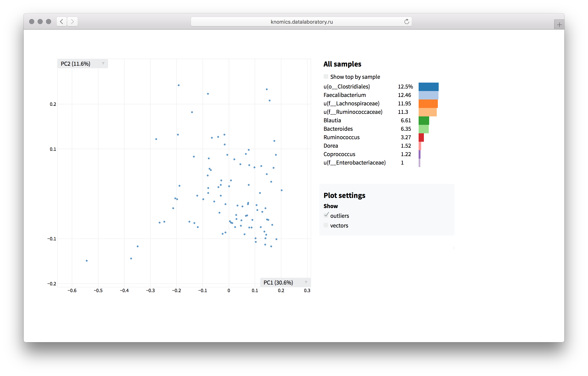The width and height of the screenshot is (588, 376).
Task: Click the address bar showing knomics.datalaboratory.ru
Action: coord(301,22)
